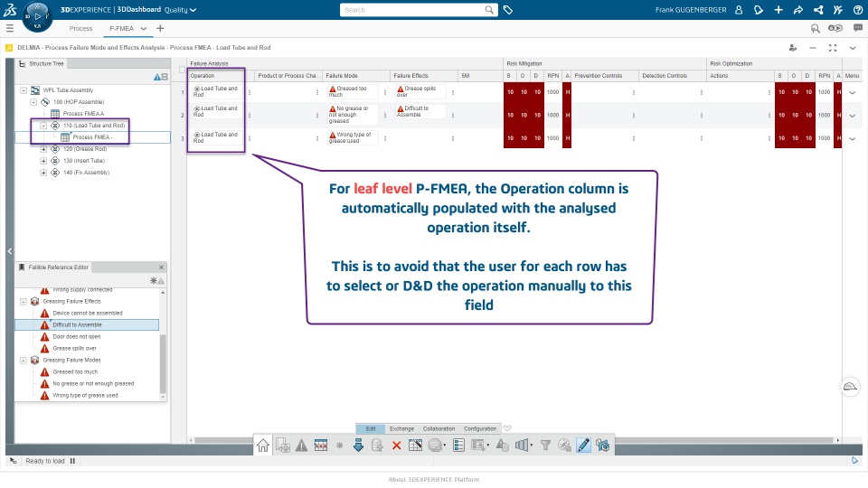
Task: Switch to the P-FMEA tab
Action: tap(121, 28)
